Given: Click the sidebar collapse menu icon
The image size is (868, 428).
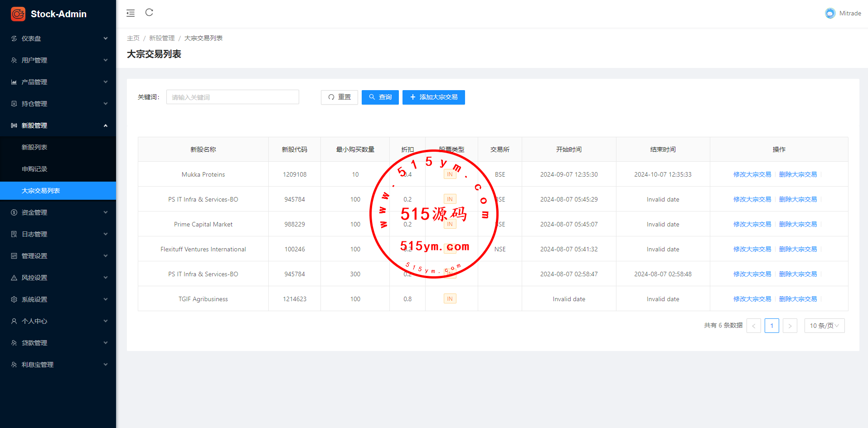Looking at the screenshot, I should coord(131,13).
